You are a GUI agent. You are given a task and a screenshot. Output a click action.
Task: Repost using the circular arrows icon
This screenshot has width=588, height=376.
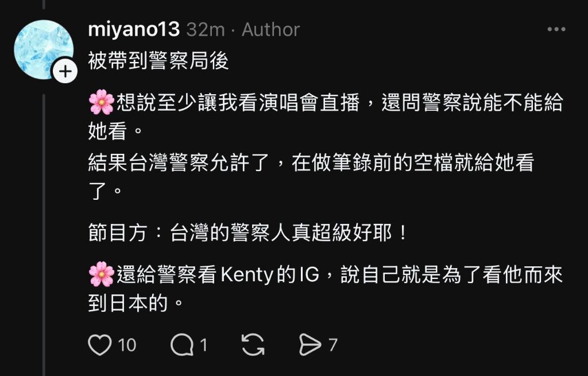(253, 345)
